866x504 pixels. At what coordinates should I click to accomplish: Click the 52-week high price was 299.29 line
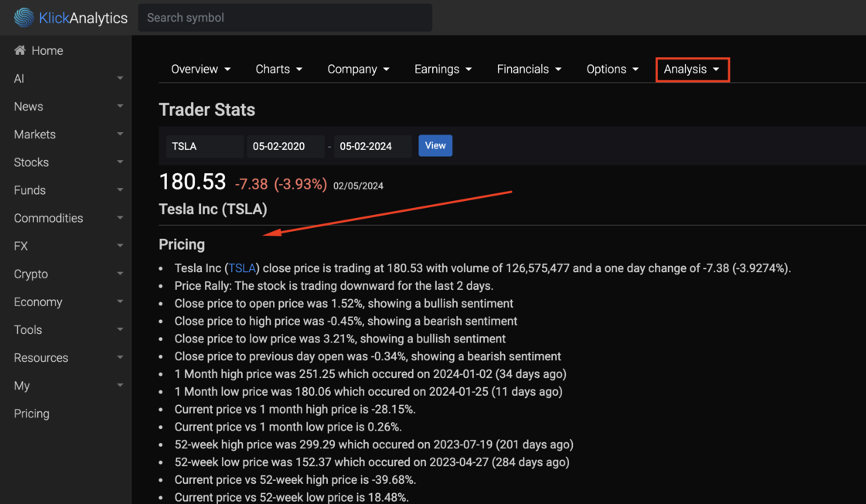click(374, 444)
